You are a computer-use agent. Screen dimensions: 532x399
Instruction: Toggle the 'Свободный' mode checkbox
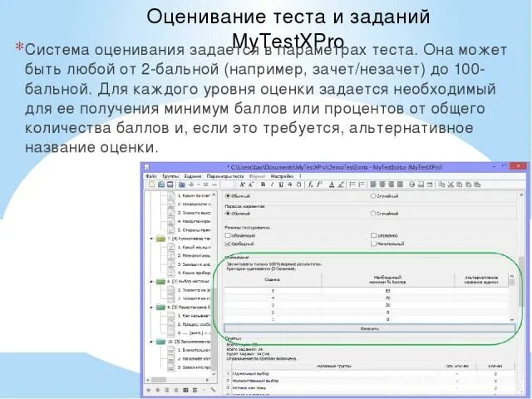point(228,244)
